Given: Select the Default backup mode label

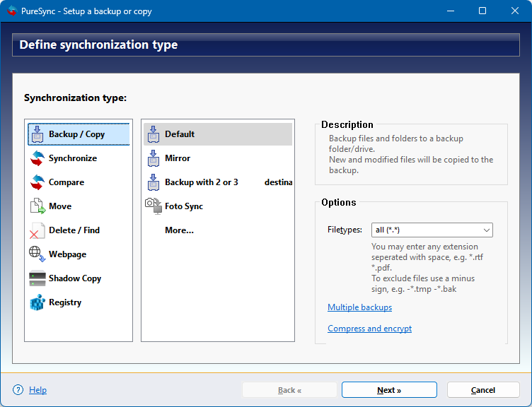Looking at the screenshot, I should [x=180, y=134].
